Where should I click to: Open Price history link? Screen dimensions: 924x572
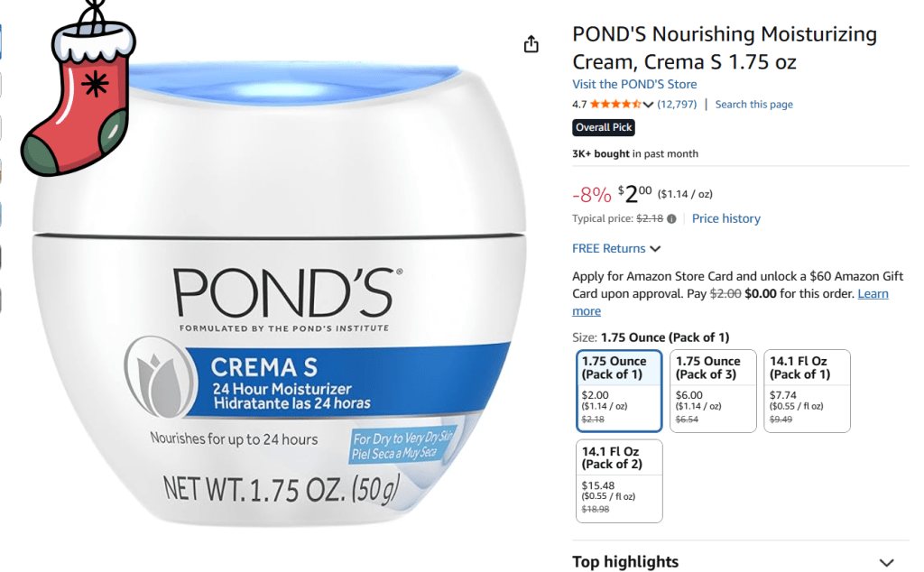tap(726, 218)
